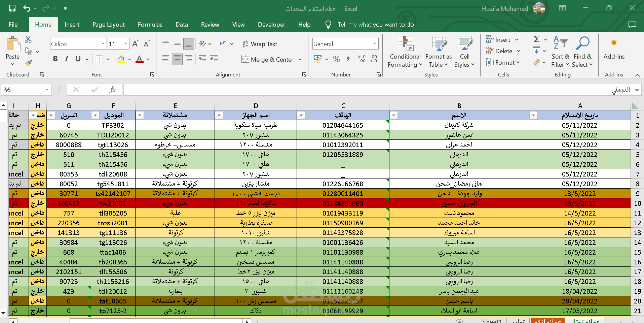The image size is (644, 323).
Task: Switch to the Data tab
Action: pyautogui.click(x=182, y=25)
